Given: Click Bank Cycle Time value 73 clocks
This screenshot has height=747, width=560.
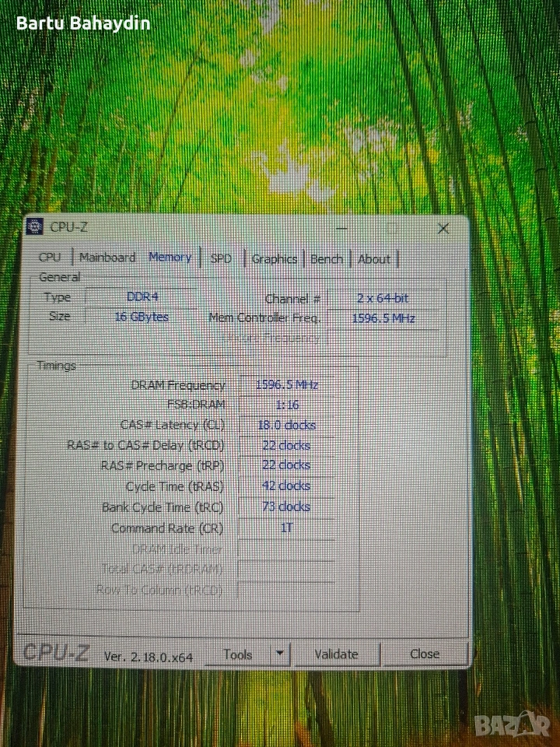Looking at the screenshot, I should tap(287, 507).
